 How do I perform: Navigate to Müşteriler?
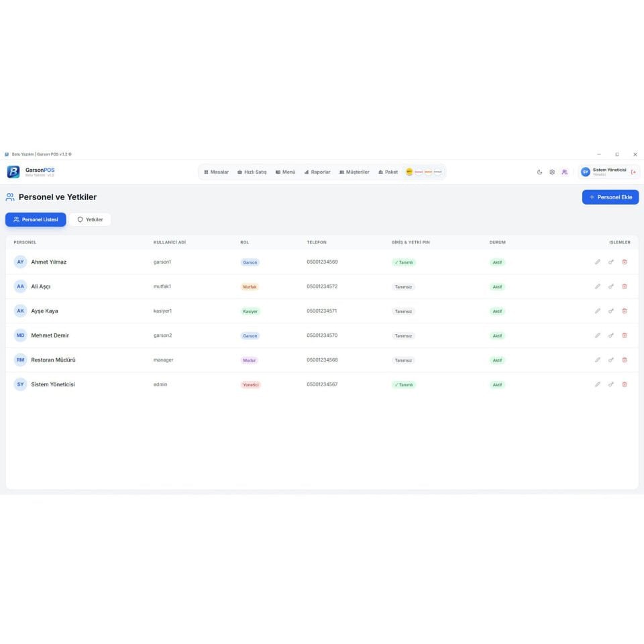(x=354, y=172)
